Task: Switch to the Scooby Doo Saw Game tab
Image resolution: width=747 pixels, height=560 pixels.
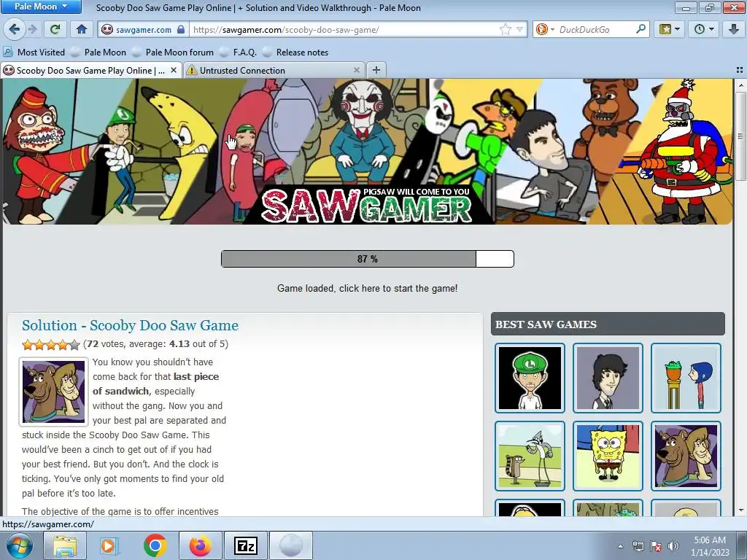Action: 90,71
